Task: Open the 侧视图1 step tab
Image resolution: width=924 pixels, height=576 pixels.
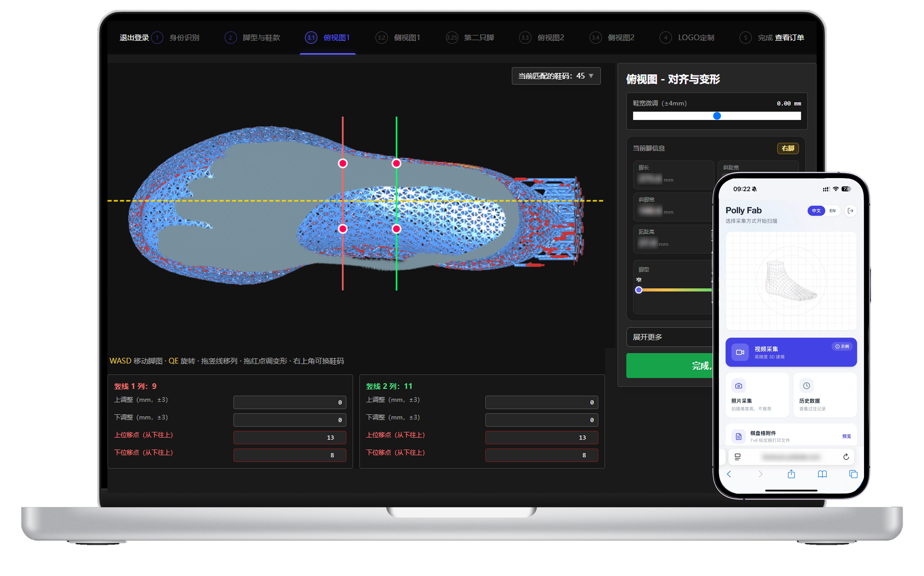Action: [x=397, y=38]
